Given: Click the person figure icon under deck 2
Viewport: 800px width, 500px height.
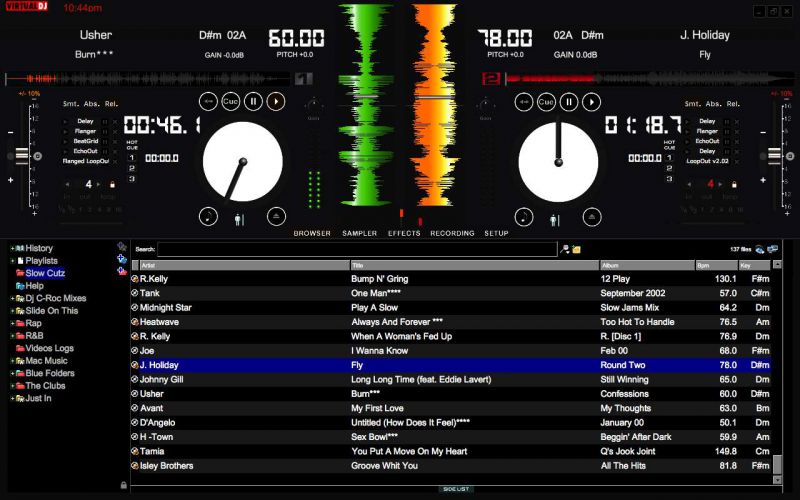Looking at the screenshot, I should (555, 220).
